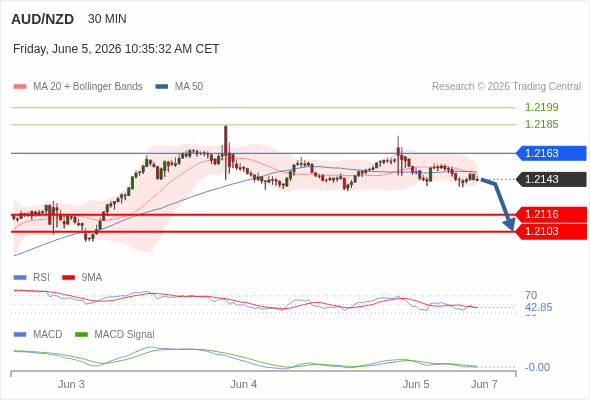Click the MA 20 Bollinger Bands legend swatch

click(x=20, y=87)
